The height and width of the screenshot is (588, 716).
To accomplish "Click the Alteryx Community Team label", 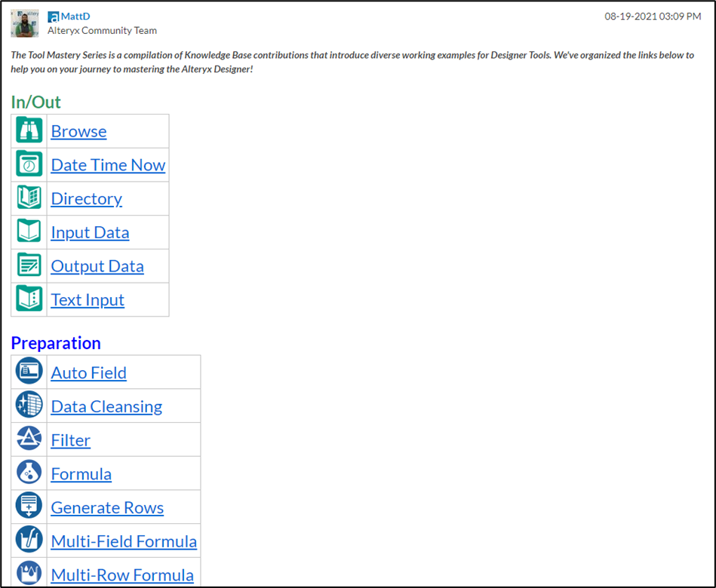I will [x=103, y=31].
